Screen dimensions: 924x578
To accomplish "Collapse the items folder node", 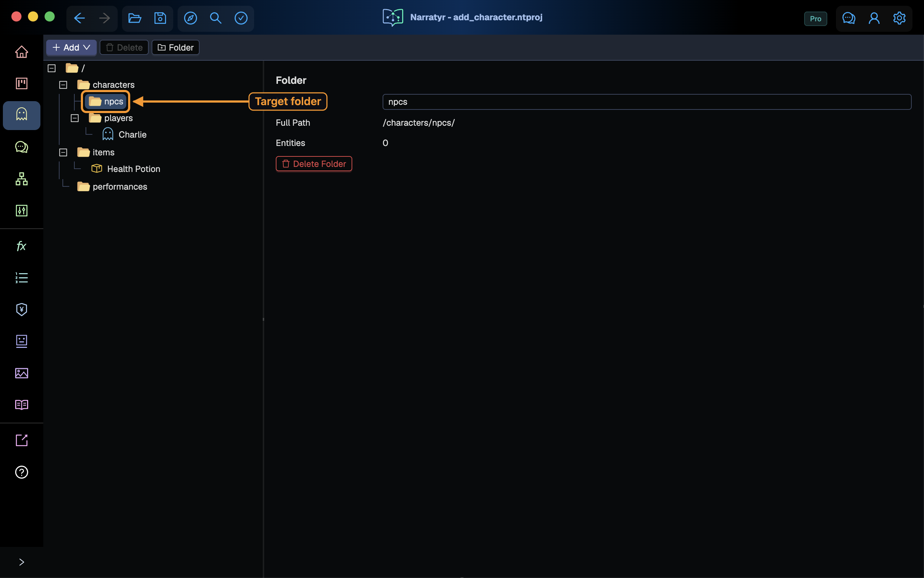I will coord(63,152).
